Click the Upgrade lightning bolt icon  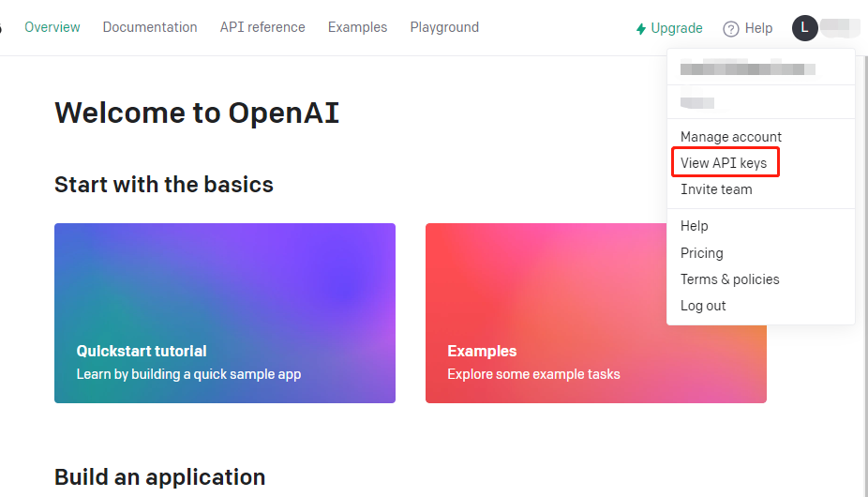(x=641, y=29)
